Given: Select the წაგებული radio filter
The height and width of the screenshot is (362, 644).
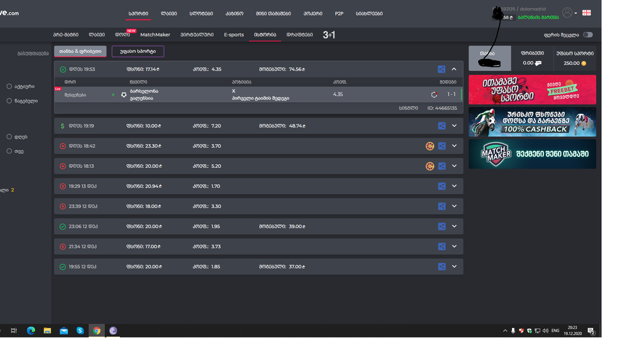Looking at the screenshot, I should 9,101.
